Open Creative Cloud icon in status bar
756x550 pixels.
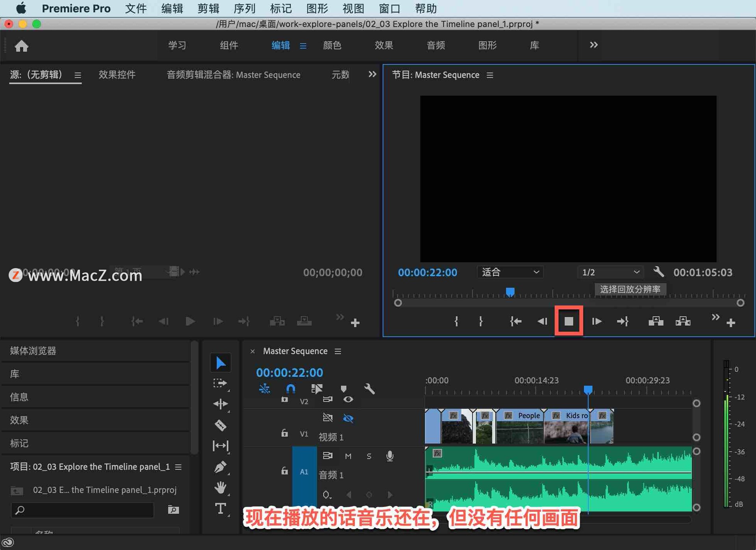point(8,543)
